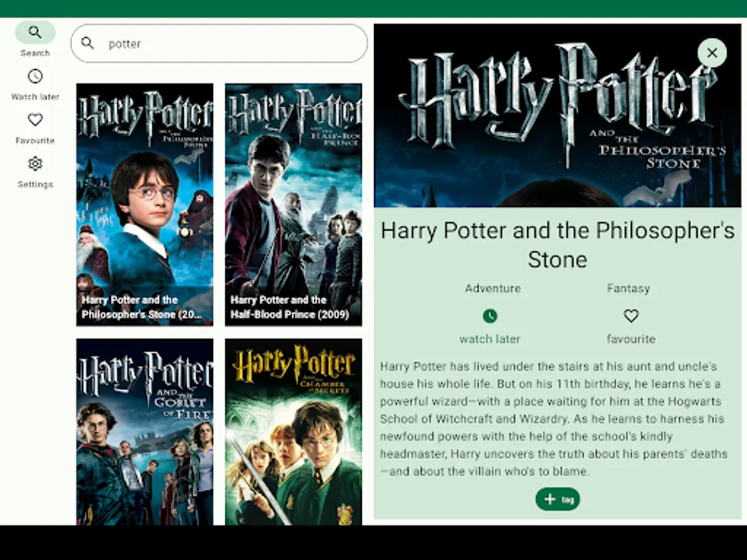Click the detail title 'Harry Potter and the Philosopher's Stone'
Screen dimensions: 747x560
(558, 245)
